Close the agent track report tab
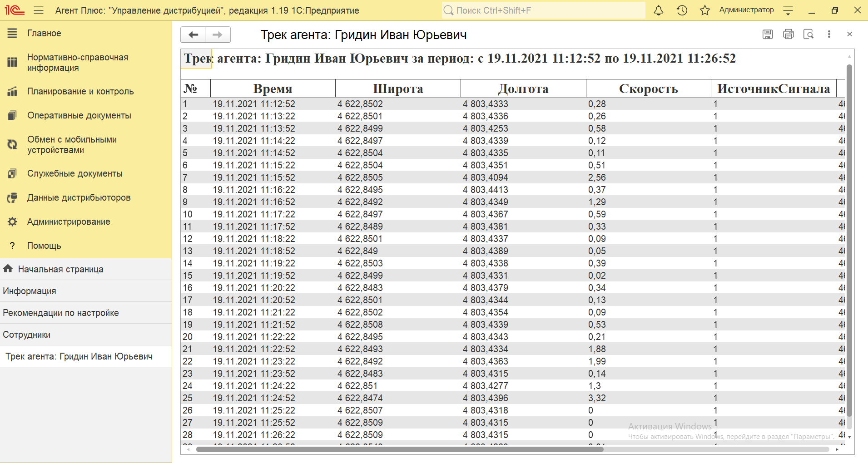Viewport: 868px width, 463px height. pyautogui.click(x=849, y=34)
